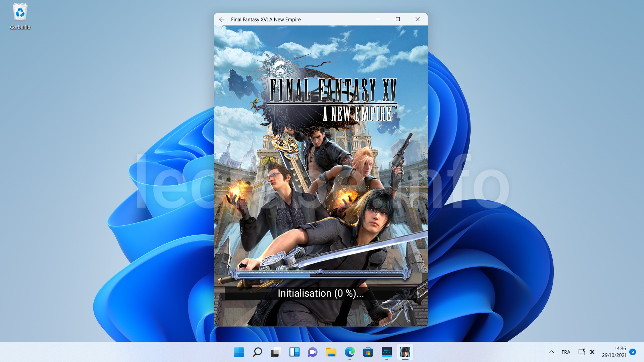Click the game loading progress bar
The width and height of the screenshot is (644, 362).
tap(321, 275)
